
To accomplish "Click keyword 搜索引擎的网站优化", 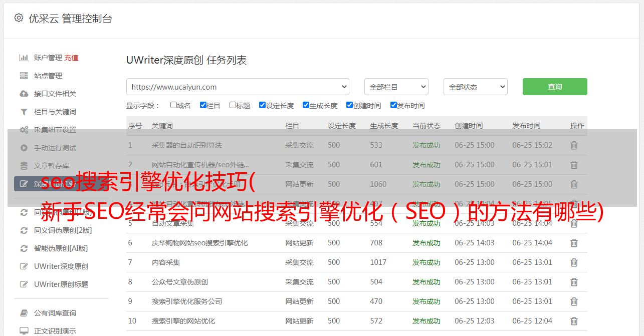I will pos(183,321).
